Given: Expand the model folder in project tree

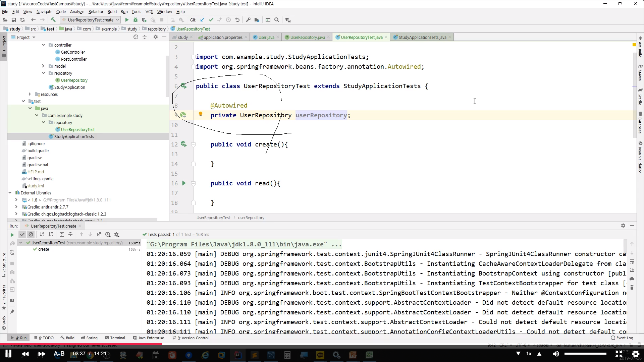Looking at the screenshot, I should click(x=43, y=66).
